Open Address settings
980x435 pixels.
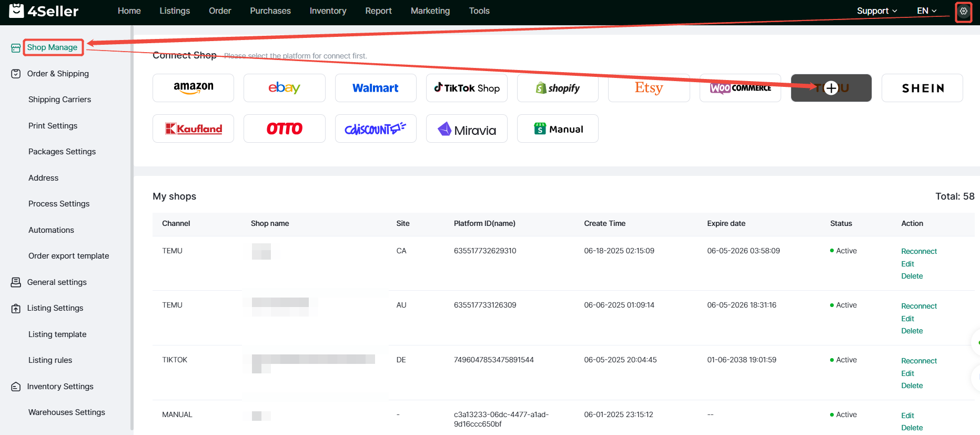point(43,178)
